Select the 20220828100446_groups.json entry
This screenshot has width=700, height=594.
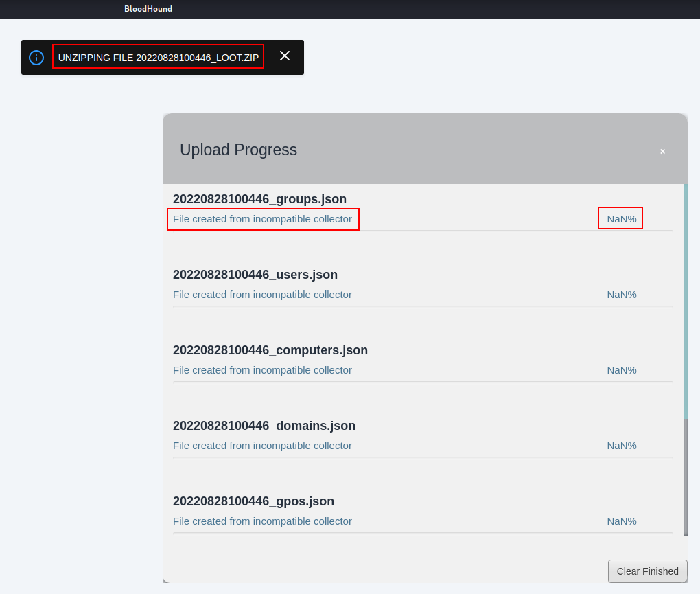259,199
